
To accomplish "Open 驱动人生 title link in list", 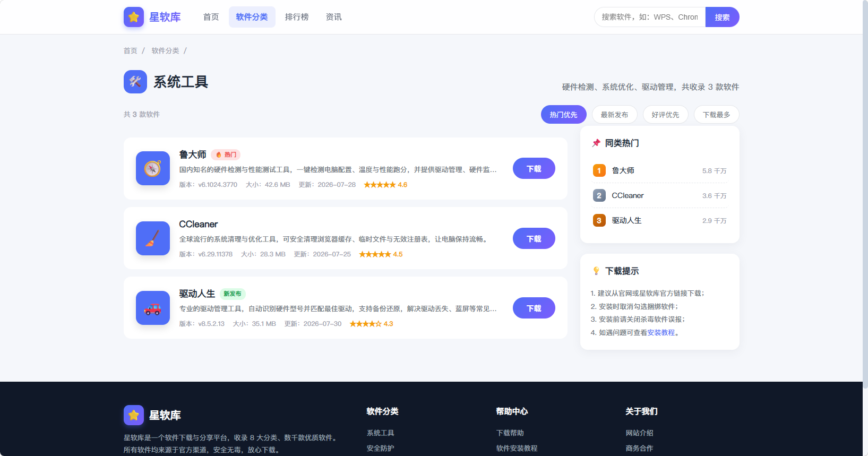I will click(197, 294).
